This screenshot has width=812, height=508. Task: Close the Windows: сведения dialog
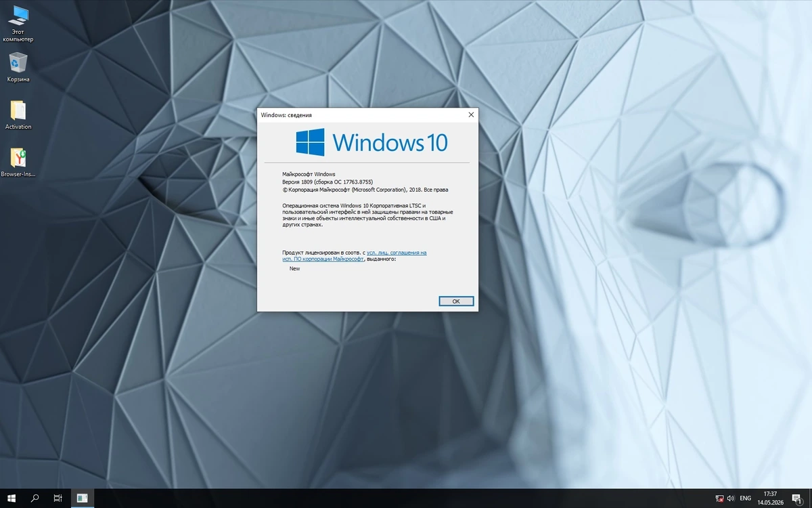(471, 115)
